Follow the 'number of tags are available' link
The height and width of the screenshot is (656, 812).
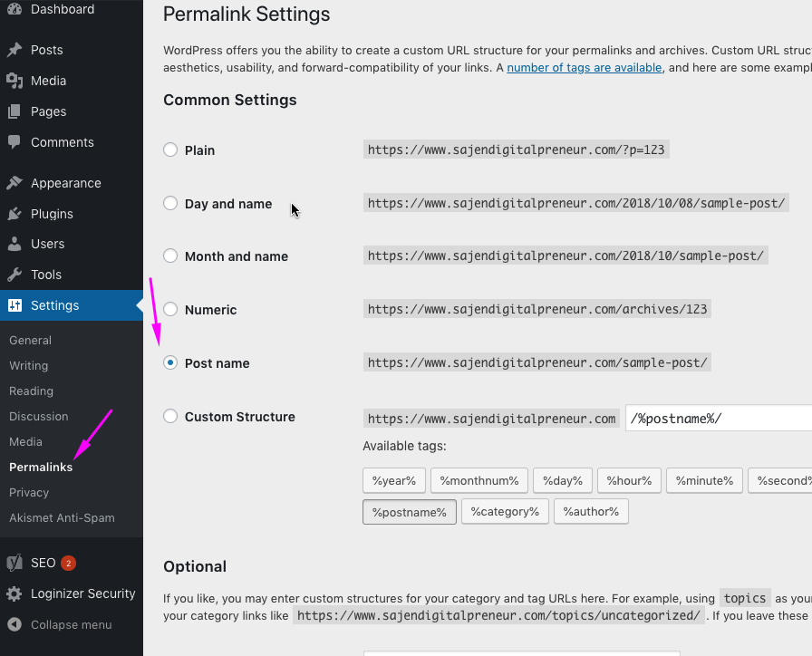click(x=585, y=68)
